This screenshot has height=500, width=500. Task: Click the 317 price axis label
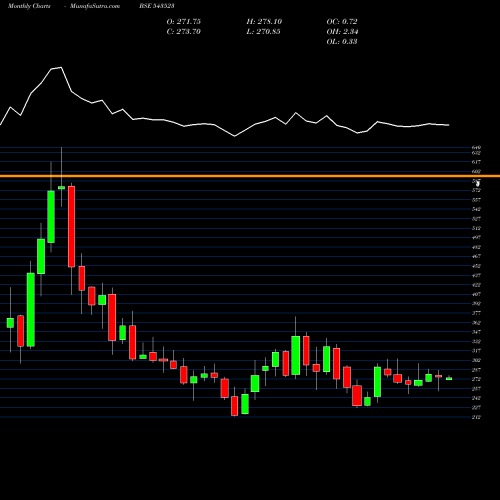[476, 351]
